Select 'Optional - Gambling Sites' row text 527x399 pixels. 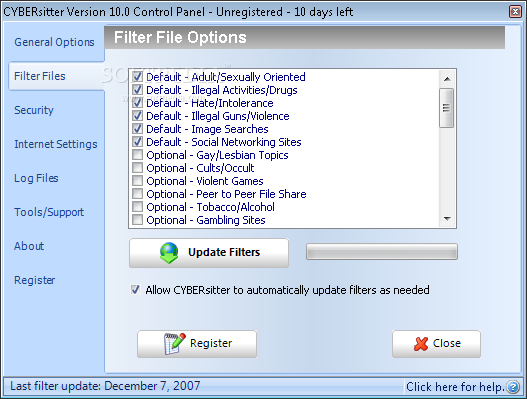(206, 220)
